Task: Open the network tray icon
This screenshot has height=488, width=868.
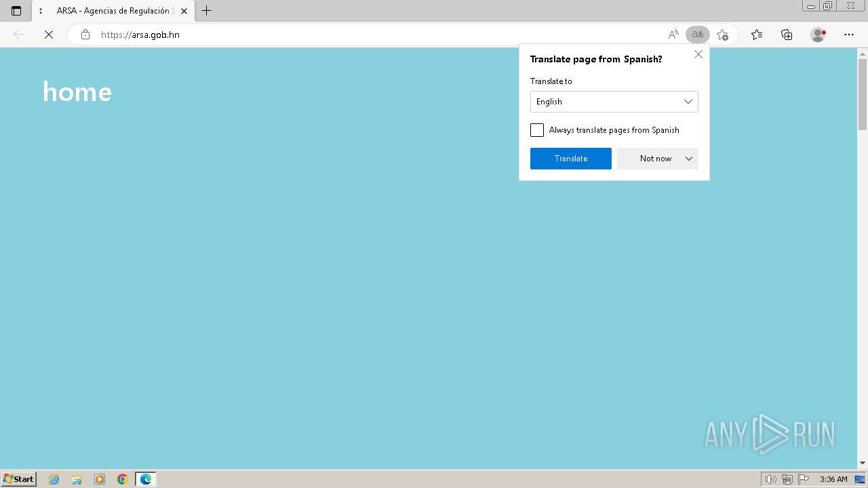Action: pos(787,479)
